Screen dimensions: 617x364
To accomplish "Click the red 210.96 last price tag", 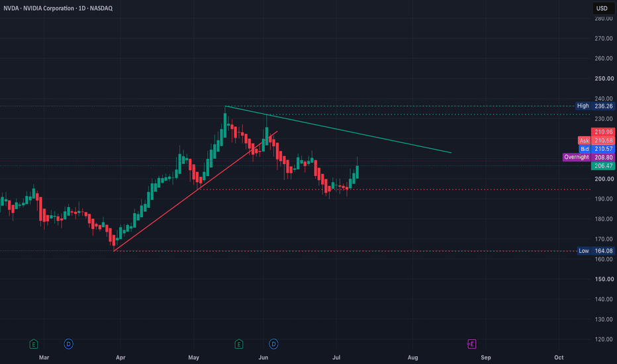I will coord(603,132).
